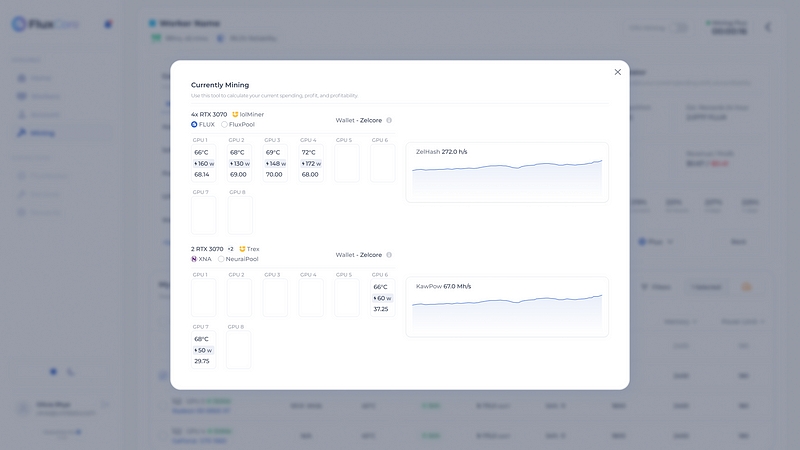Image resolution: width=800 pixels, height=450 pixels.
Task: Select empty GPU 3 slot in Trex section
Action: tap(275, 297)
